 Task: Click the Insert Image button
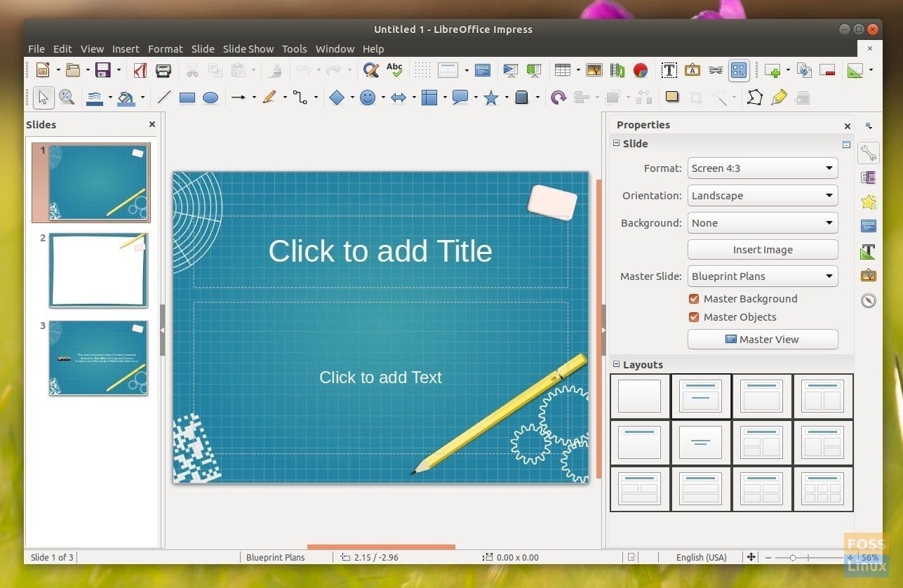coord(763,249)
